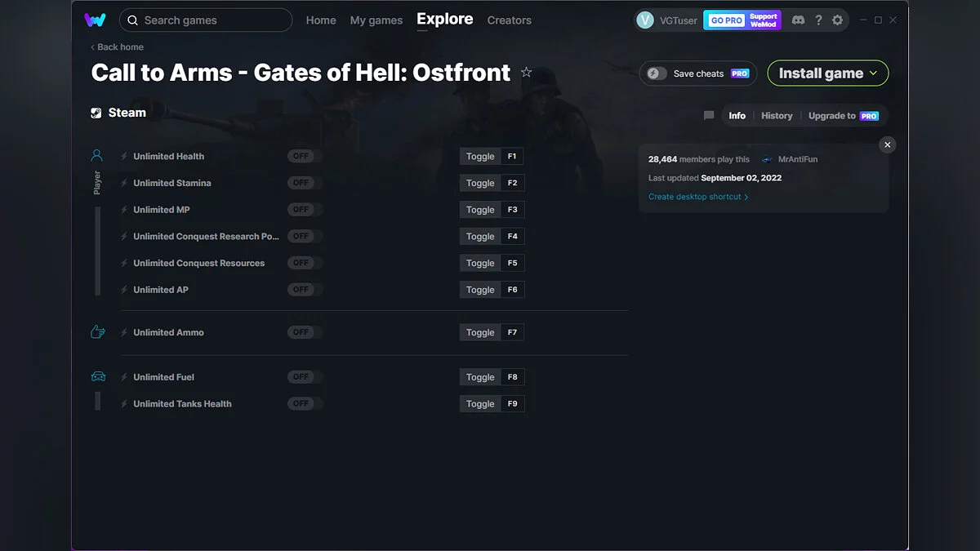Open settings with the gear icon
The image size is (980, 551).
[x=837, y=20]
